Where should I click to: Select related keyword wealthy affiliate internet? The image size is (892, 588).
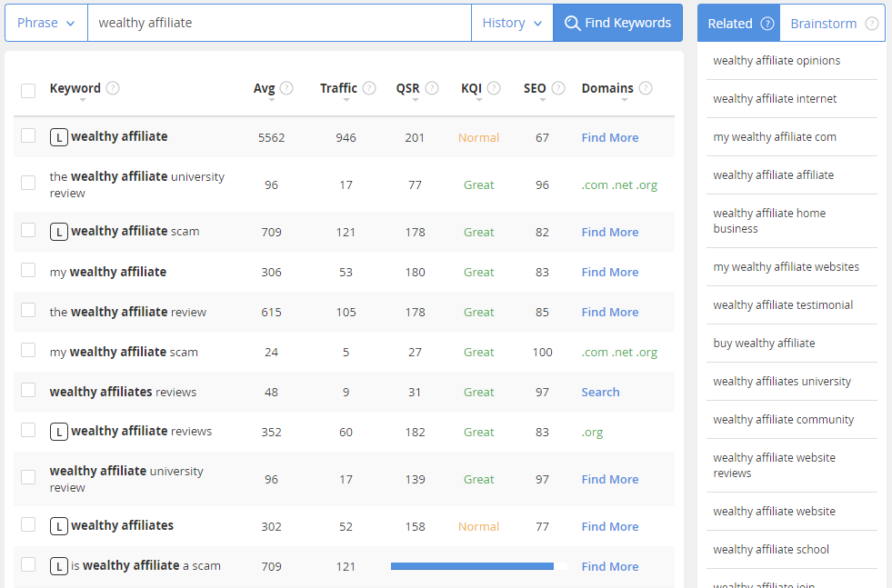[775, 98]
